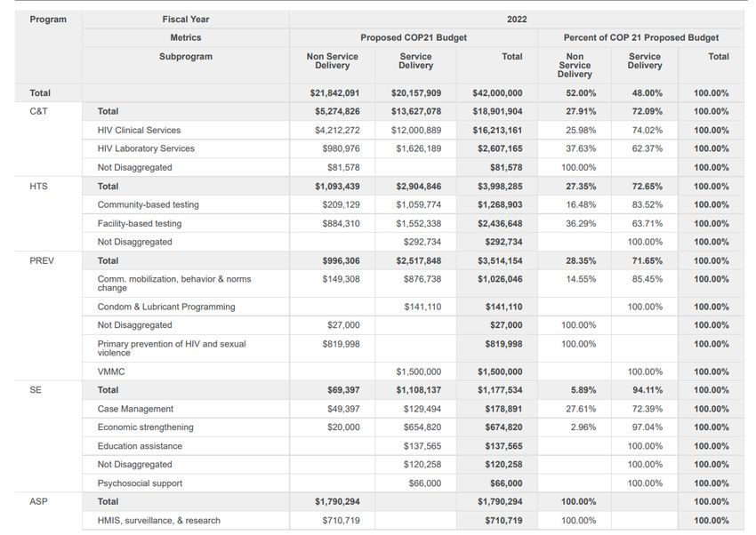Click the Program column header
The width and height of the screenshot is (756, 535).
pos(48,20)
